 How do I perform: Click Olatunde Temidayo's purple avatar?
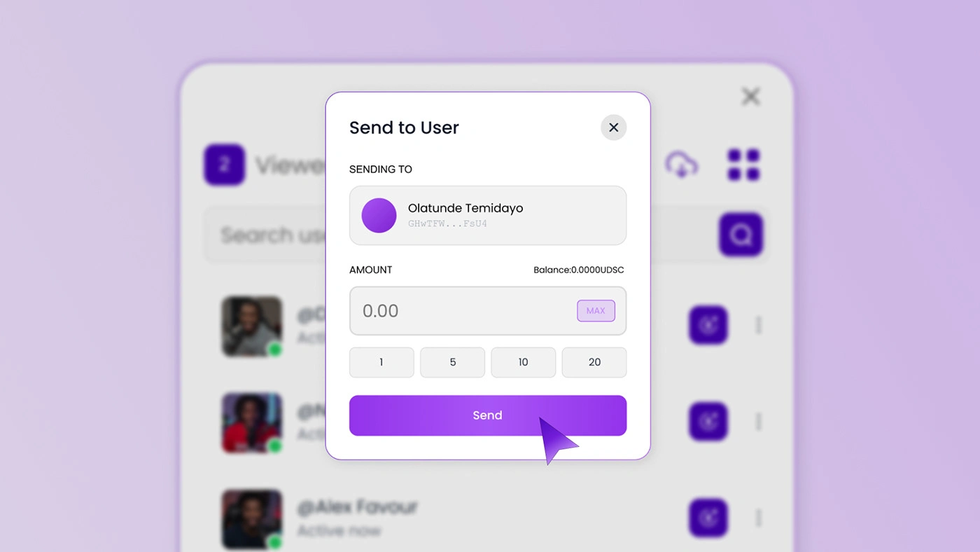[x=379, y=215]
